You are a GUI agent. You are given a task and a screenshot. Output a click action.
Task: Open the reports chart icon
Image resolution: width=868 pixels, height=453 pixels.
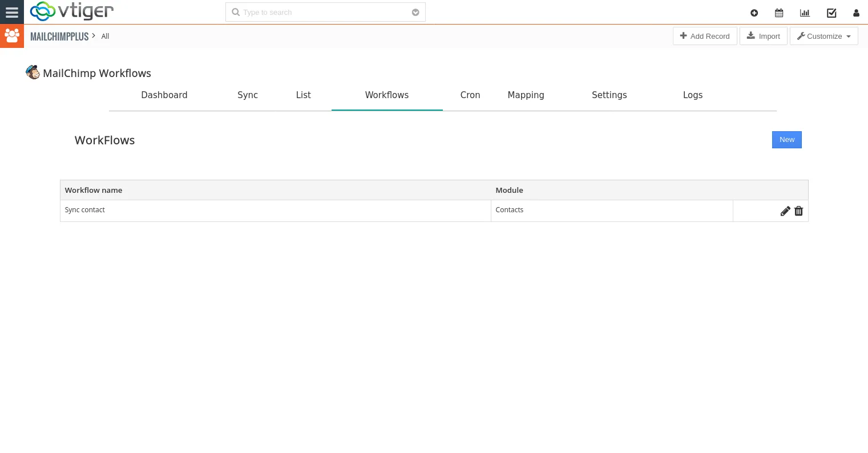tap(805, 13)
